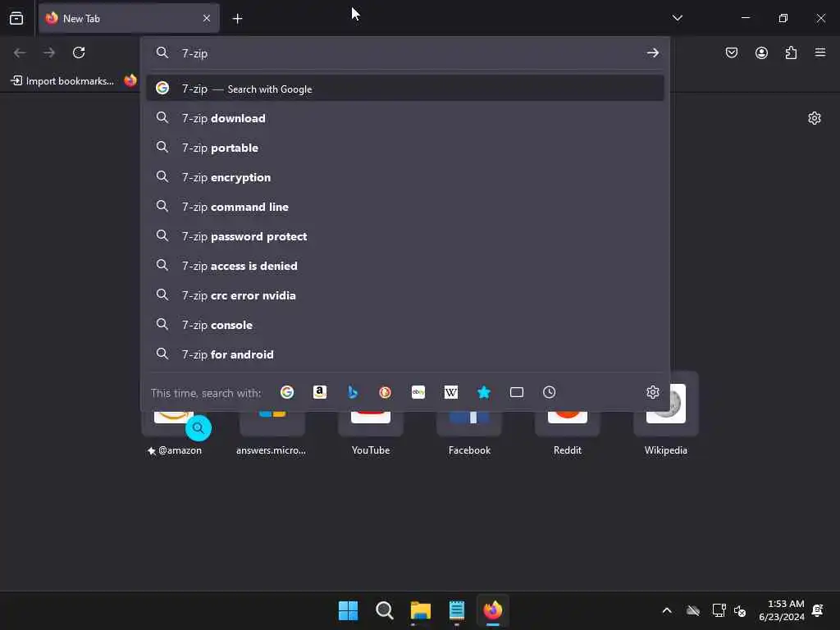Open Save to Pocket icon
The width and height of the screenshot is (840, 630).
731,52
